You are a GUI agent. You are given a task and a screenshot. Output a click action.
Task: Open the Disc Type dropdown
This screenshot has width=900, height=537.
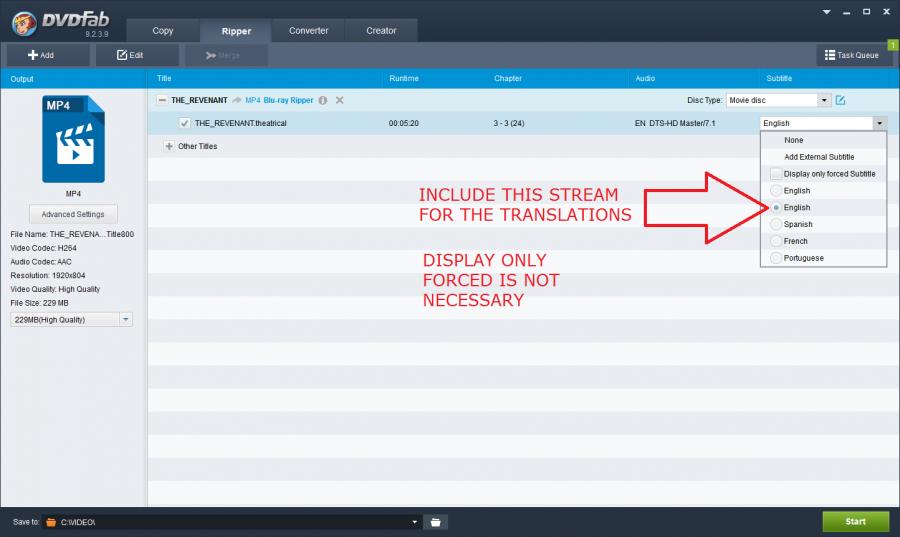(x=824, y=100)
